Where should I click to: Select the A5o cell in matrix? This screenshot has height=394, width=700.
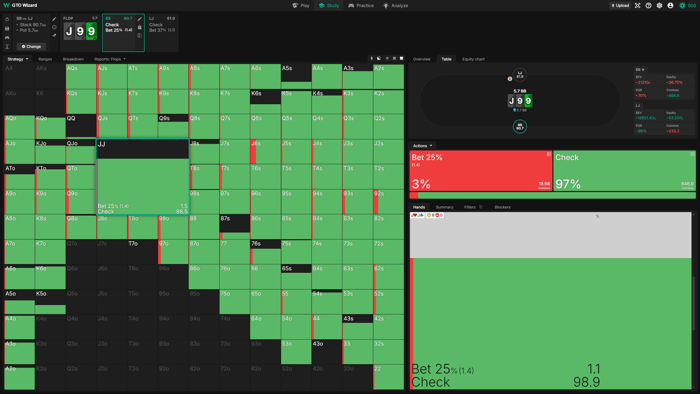[19, 302]
